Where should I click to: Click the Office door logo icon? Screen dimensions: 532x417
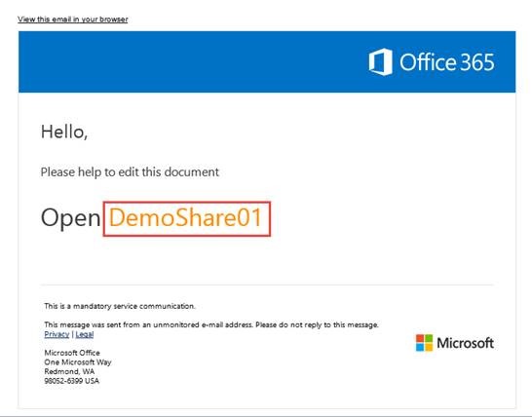(380, 61)
